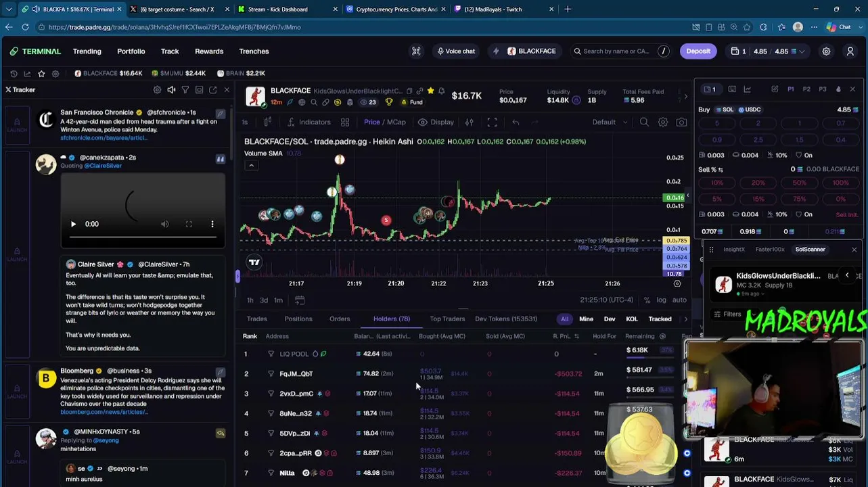
Task: Open wallet tracker scan icon in top bar
Action: point(416,51)
